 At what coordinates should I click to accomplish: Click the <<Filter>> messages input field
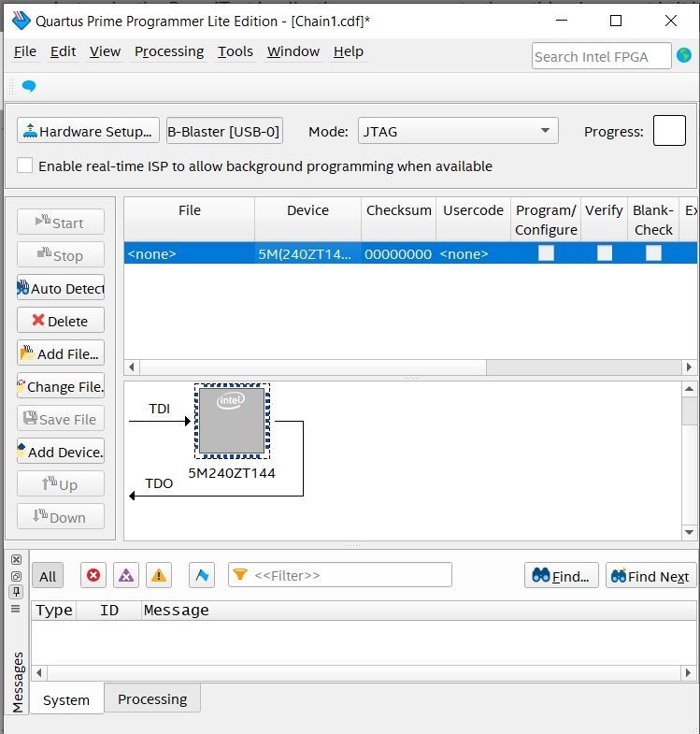tap(339, 575)
